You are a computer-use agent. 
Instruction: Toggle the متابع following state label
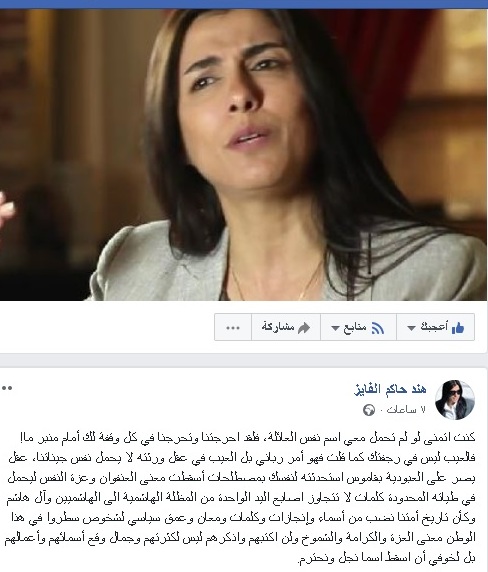(x=355, y=327)
